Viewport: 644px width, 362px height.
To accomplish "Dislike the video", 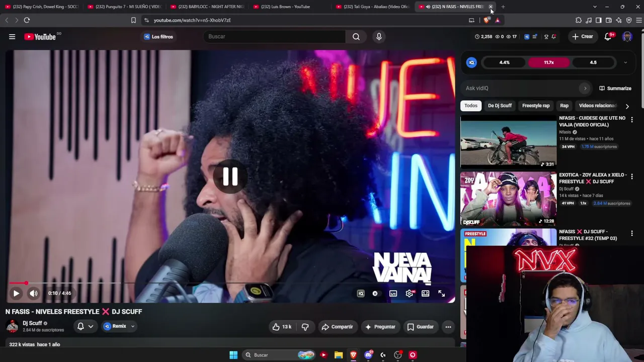I will click(305, 327).
